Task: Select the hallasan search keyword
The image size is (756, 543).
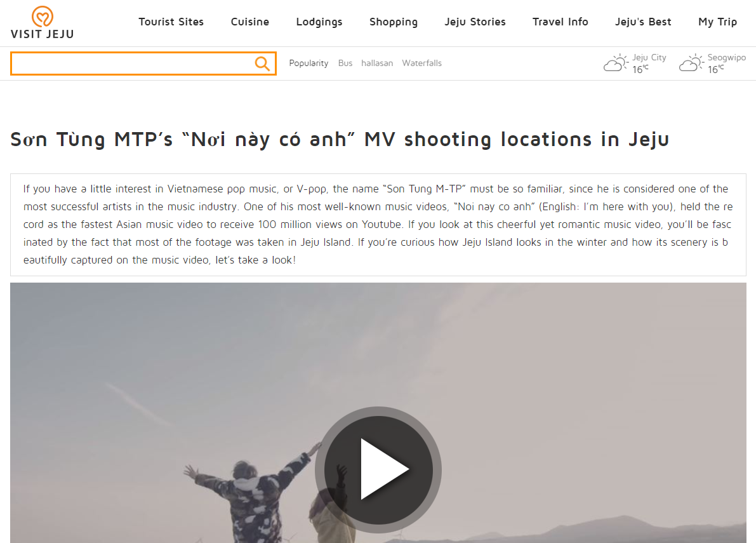Action: [x=377, y=63]
